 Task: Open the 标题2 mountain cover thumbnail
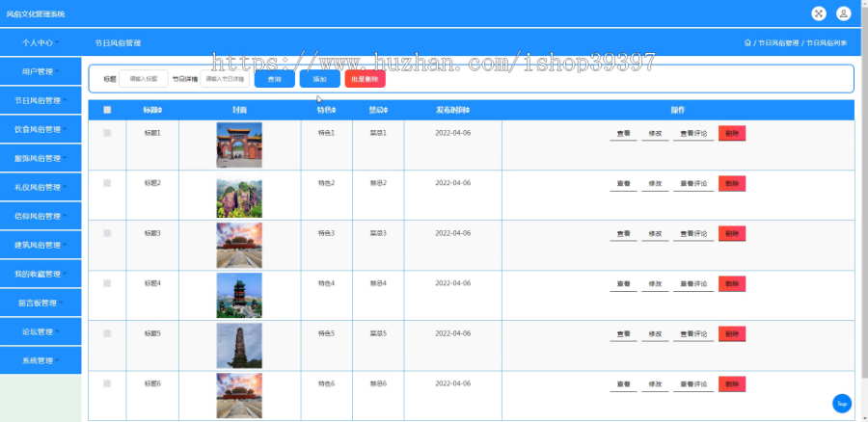tap(239, 196)
